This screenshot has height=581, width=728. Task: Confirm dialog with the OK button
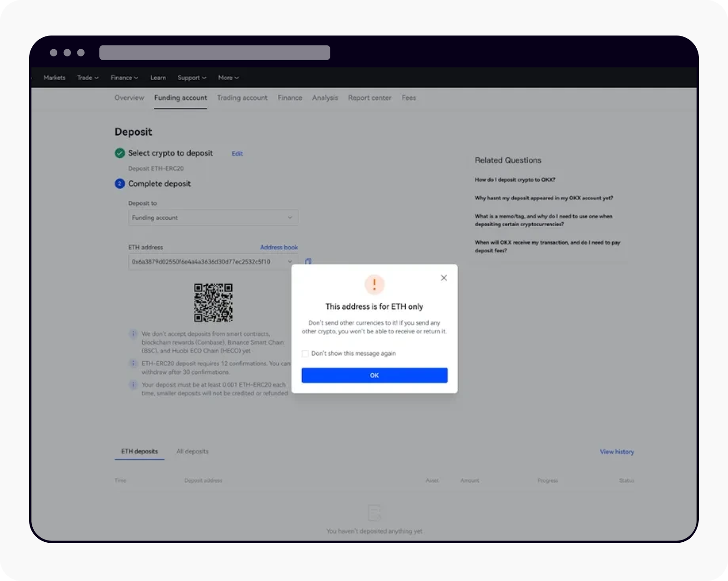click(374, 375)
